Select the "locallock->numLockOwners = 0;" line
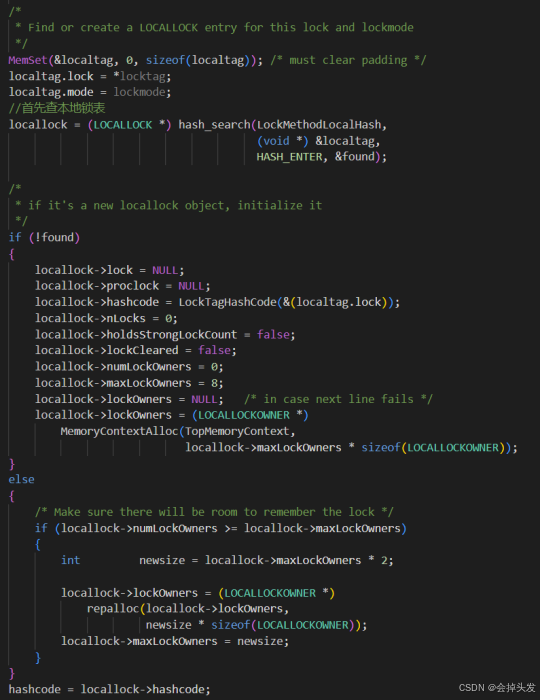The width and height of the screenshot is (540, 700). coord(129,367)
